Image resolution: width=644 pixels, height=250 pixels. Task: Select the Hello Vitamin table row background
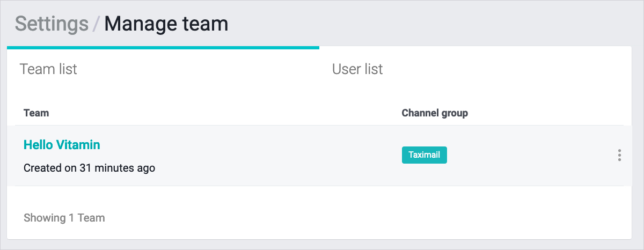pos(268,156)
